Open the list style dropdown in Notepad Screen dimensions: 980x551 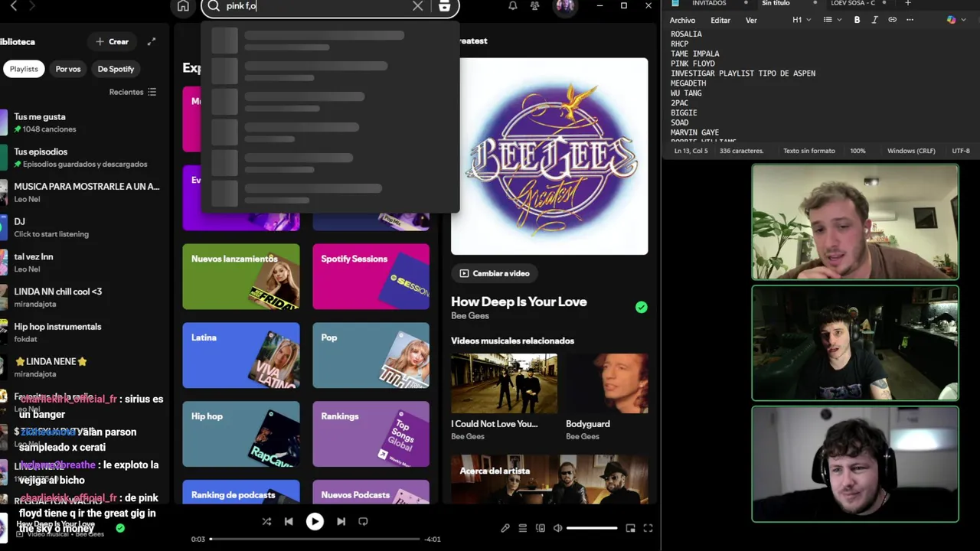832,21
